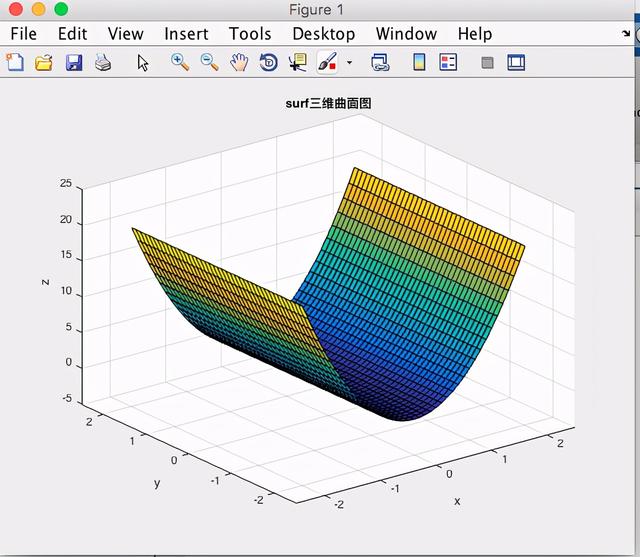The width and height of the screenshot is (640, 557).
Task: Click the z-axis tick label -5
Action: [x=67, y=398]
